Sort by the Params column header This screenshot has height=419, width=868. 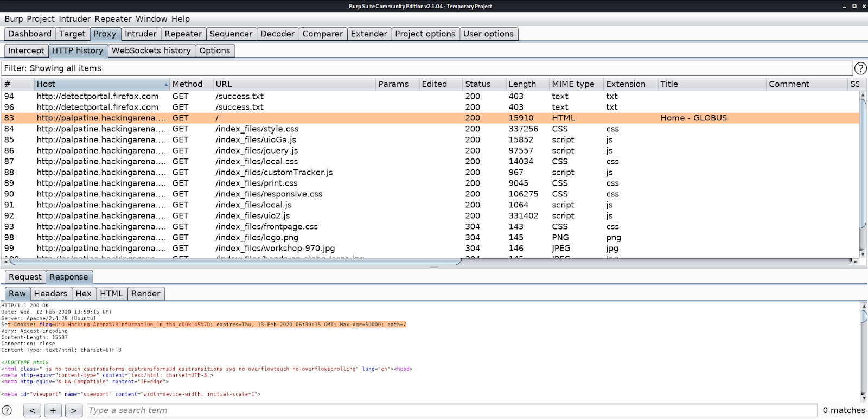point(397,84)
